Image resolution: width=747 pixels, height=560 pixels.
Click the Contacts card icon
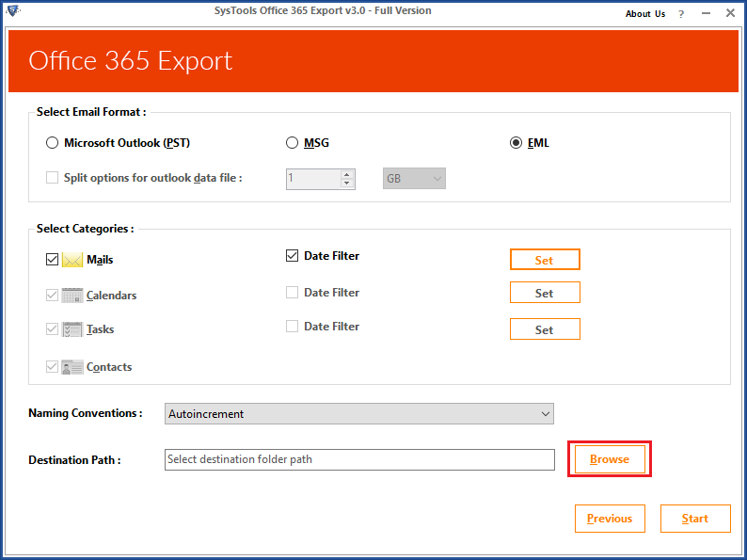(72, 367)
